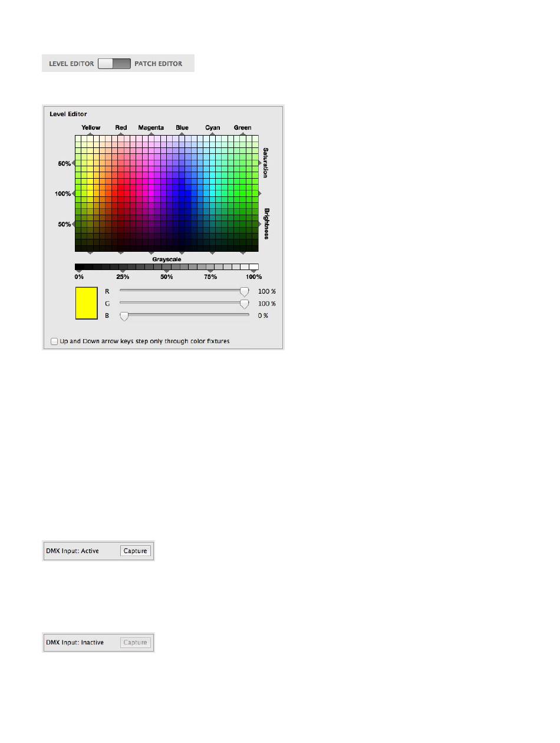Select the Blue column marker above the grid
This screenshot has height=743, width=560.
[x=182, y=134]
